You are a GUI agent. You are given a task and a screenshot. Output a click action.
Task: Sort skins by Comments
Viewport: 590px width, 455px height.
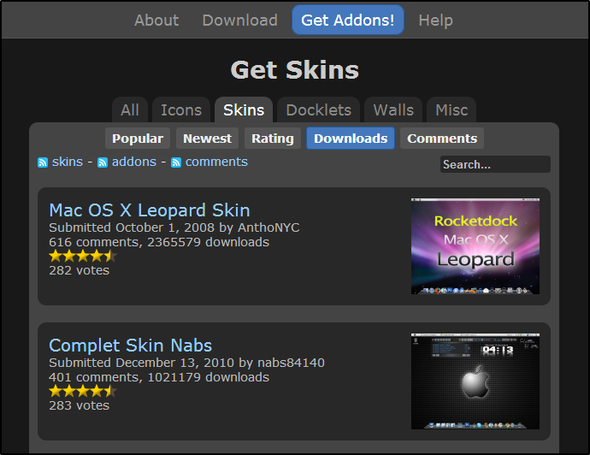442,138
